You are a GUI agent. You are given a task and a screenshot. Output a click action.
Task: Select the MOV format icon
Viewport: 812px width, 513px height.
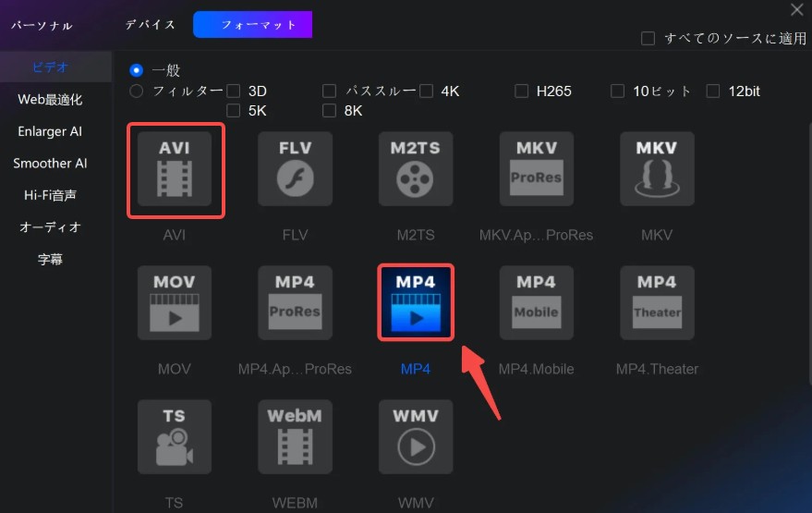pyautogui.click(x=175, y=303)
